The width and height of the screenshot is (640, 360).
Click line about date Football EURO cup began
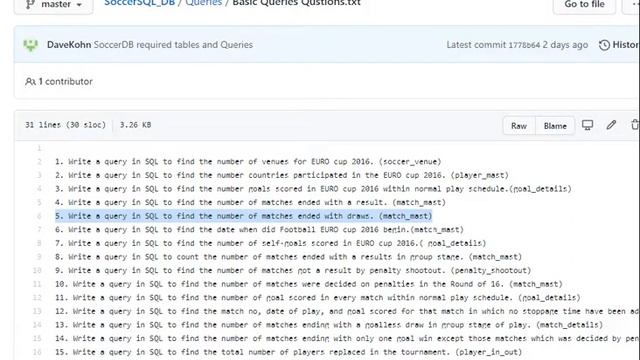(259, 230)
